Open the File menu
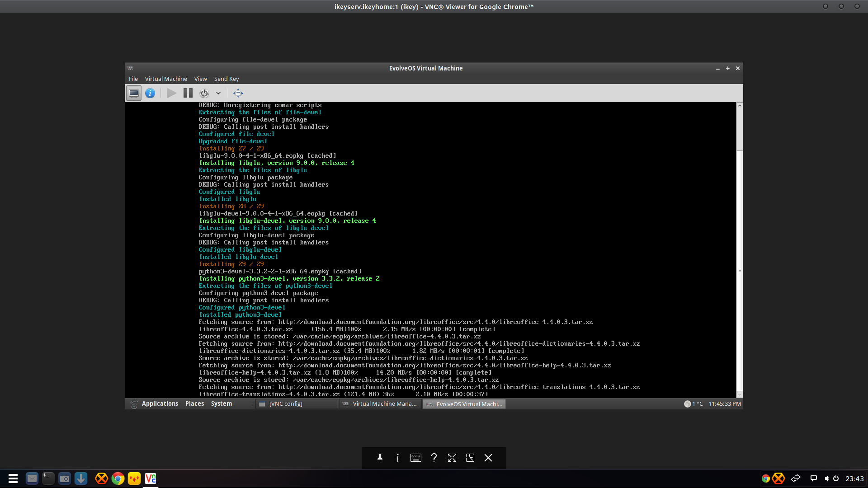The height and width of the screenshot is (488, 868). (133, 79)
